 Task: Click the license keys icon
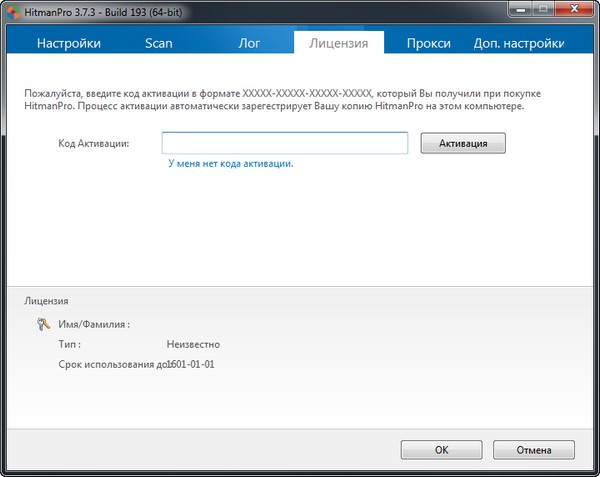tap(43, 324)
